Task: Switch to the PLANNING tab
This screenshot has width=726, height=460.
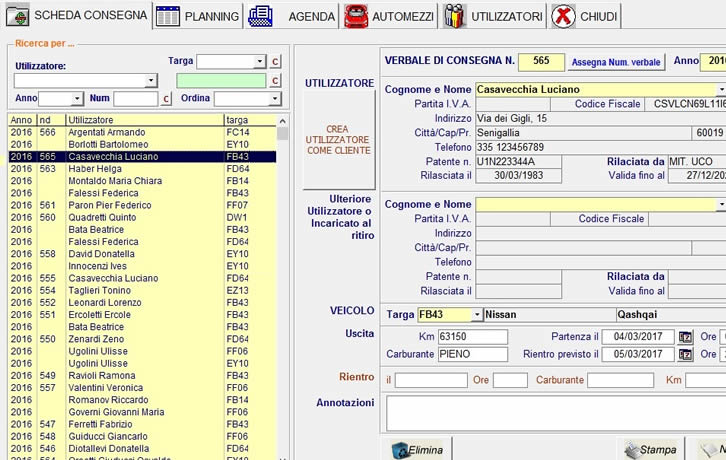Action: click(x=198, y=16)
